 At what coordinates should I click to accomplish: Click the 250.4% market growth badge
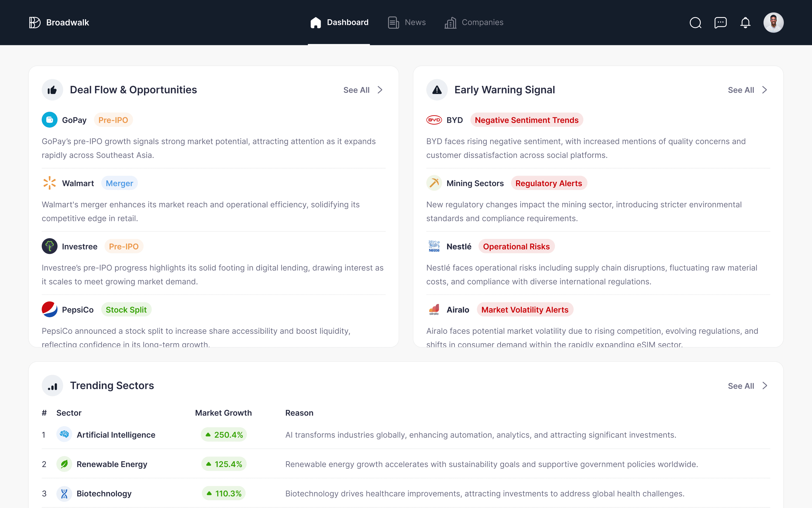[x=224, y=435]
